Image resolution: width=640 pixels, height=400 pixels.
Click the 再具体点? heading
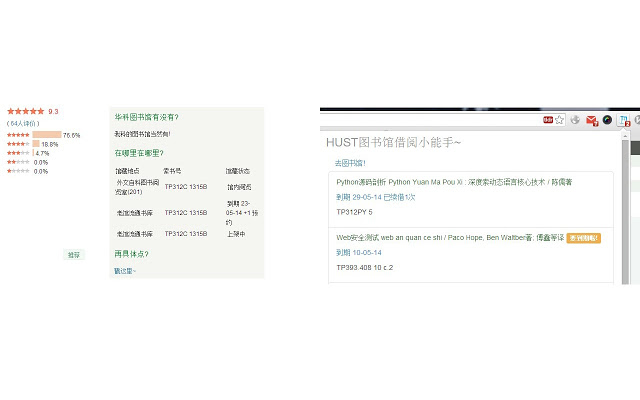click(x=131, y=254)
